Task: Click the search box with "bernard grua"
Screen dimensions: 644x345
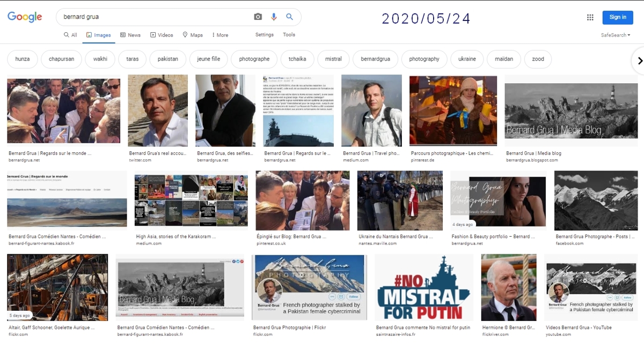Action: click(x=156, y=17)
